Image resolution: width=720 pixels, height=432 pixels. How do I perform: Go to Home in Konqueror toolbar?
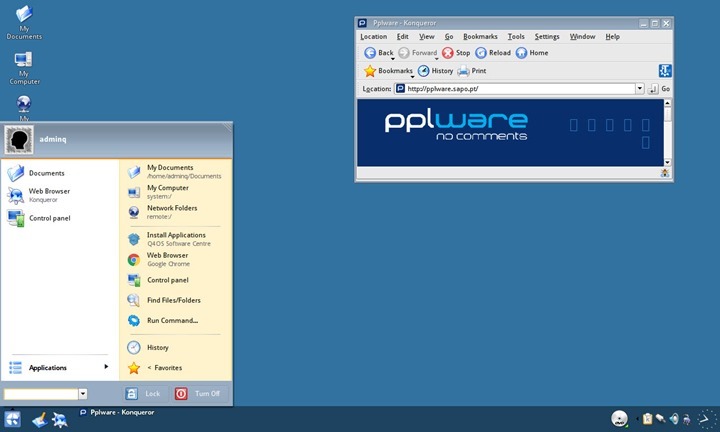(532, 53)
